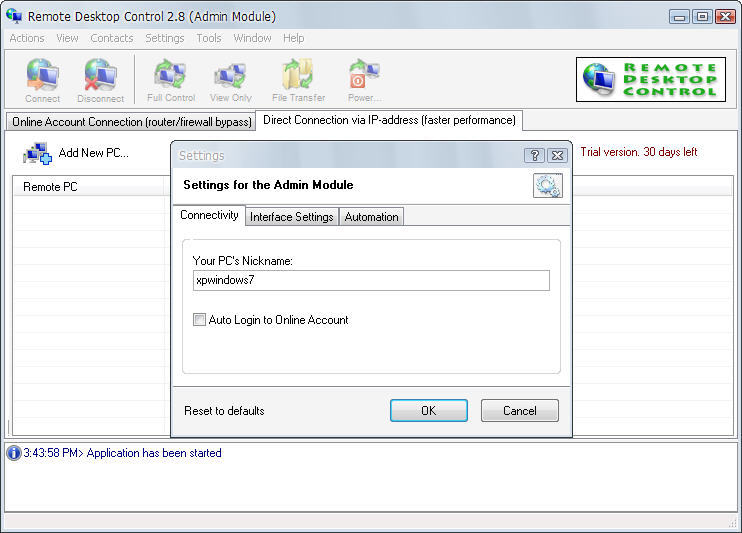Click the Disconnect toolbar icon
The height and width of the screenshot is (533, 742).
(100, 80)
